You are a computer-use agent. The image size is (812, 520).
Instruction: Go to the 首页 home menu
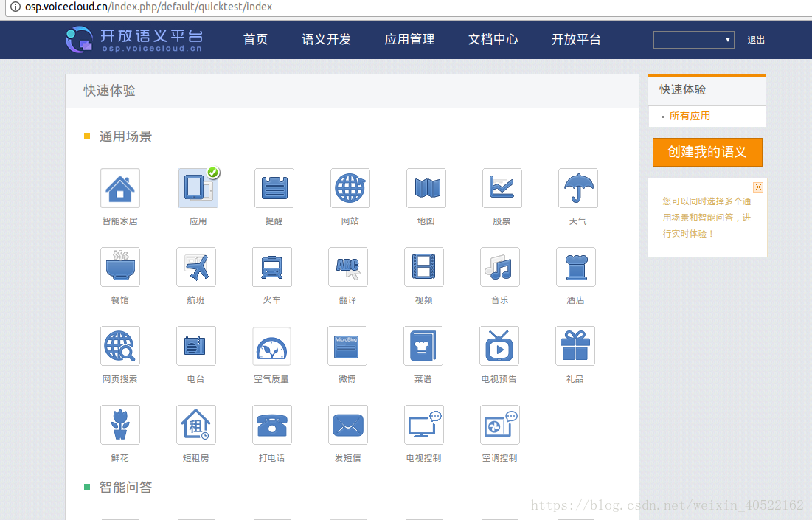pyautogui.click(x=256, y=39)
